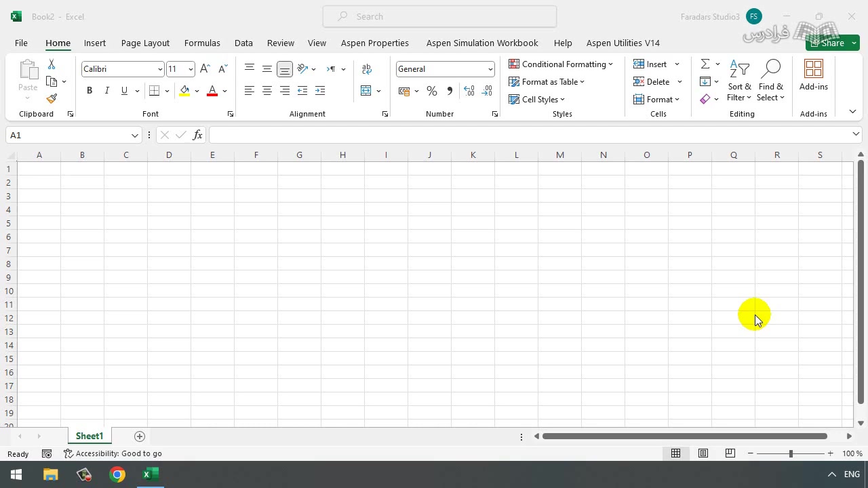Align cell text right
Image resolution: width=868 pixels, height=488 pixels.
pos(285,91)
